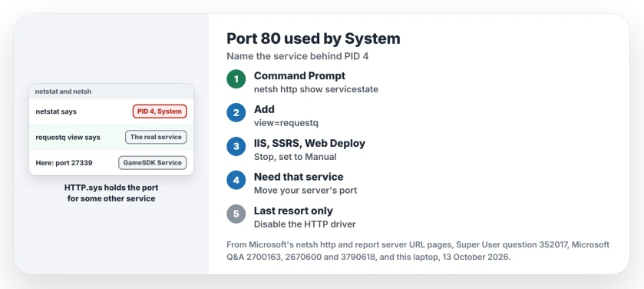This screenshot has width=644, height=289.
Task: Click the 'Last resort only' step title
Action: click(293, 211)
